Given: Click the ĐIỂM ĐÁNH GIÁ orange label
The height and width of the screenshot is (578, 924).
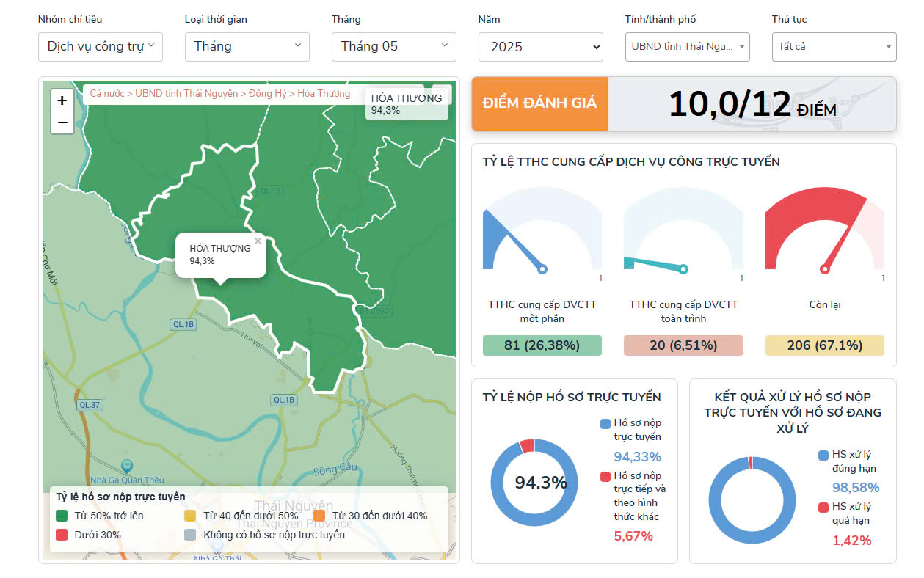Looking at the screenshot, I should tap(540, 104).
